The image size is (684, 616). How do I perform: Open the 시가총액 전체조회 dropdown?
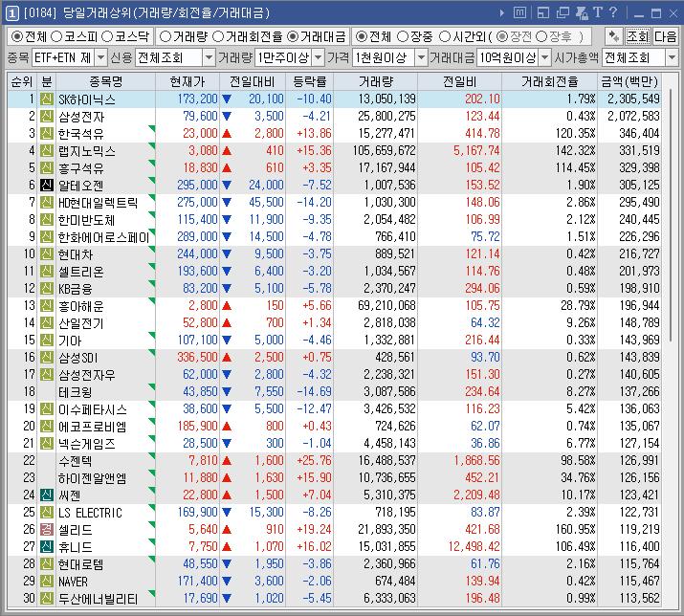pos(672,57)
